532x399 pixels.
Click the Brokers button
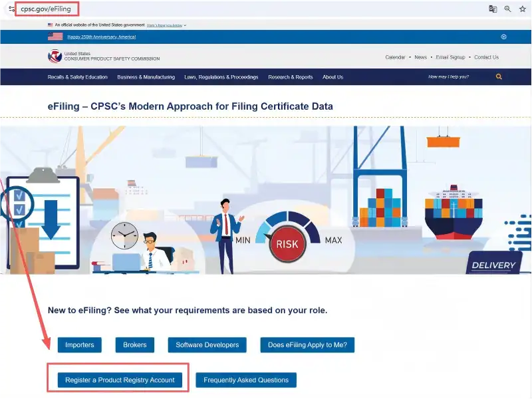[135, 344]
